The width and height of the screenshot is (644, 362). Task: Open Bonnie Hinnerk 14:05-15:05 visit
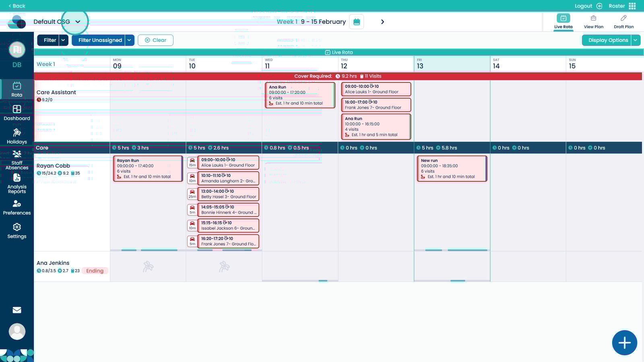click(228, 210)
